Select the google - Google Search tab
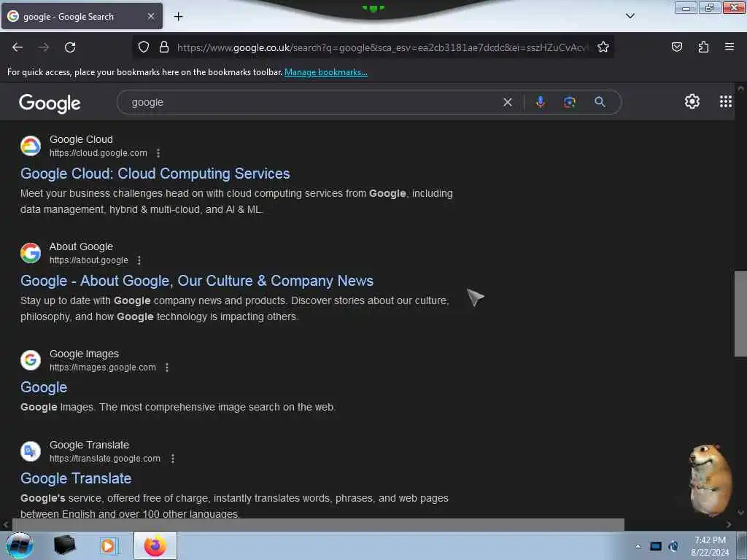Image resolution: width=747 pixels, height=560 pixels. 82,16
